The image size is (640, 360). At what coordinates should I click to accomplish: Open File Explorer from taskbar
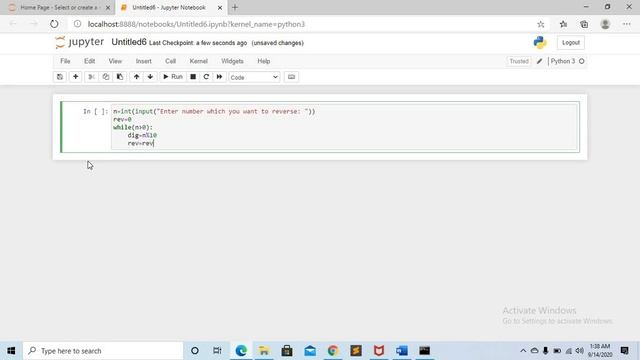pos(264,351)
